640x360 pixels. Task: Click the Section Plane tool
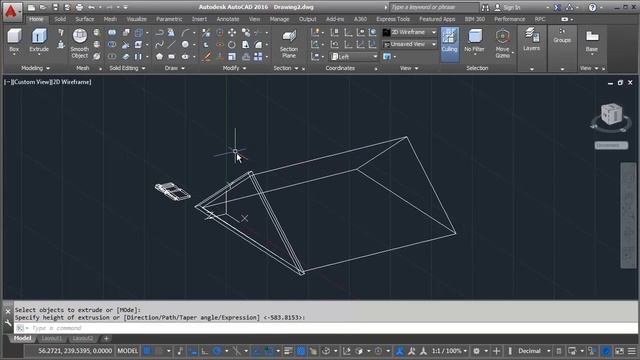coord(289,44)
